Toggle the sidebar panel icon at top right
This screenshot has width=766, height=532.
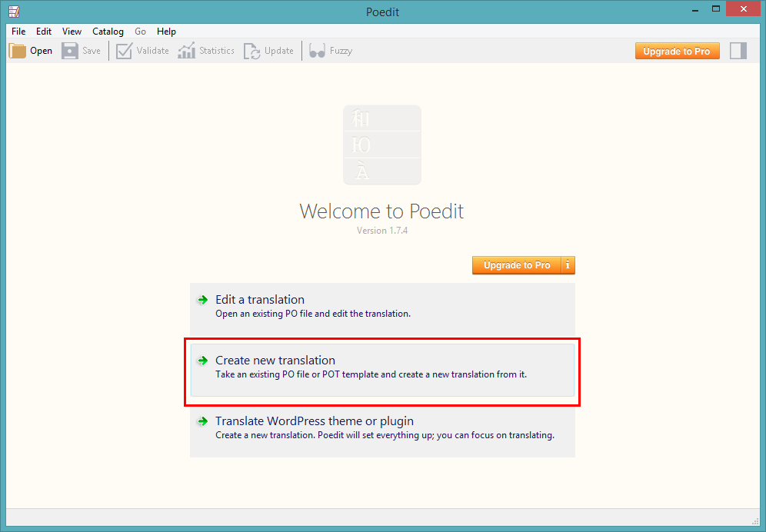tap(738, 51)
